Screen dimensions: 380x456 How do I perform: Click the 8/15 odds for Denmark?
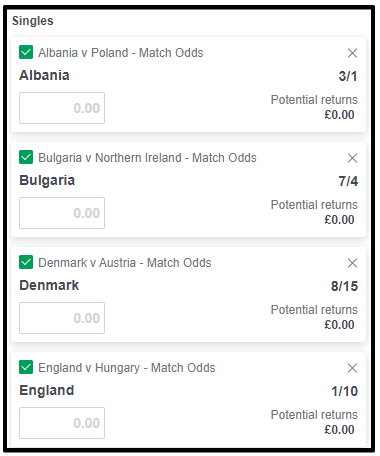coord(344,286)
